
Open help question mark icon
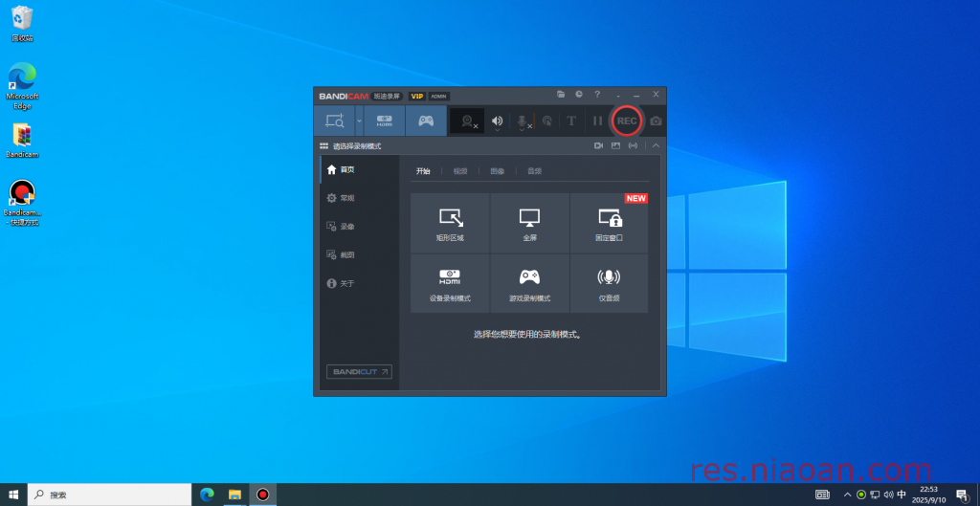click(597, 95)
